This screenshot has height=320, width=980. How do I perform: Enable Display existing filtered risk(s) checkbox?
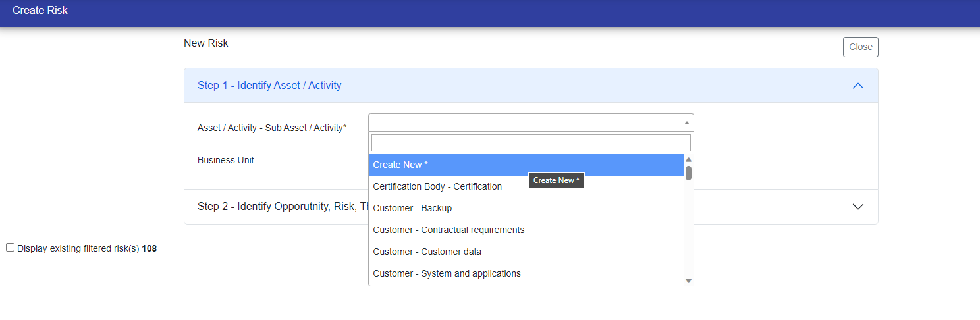[10, 248]
